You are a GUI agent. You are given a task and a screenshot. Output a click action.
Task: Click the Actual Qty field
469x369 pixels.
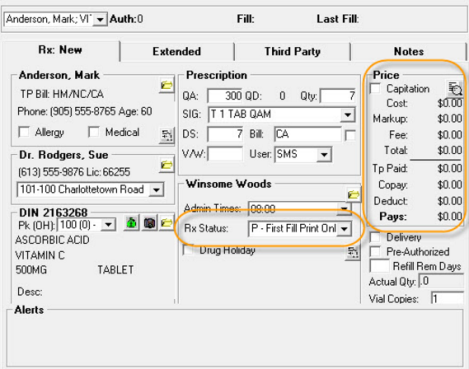[x=441, y=281]
